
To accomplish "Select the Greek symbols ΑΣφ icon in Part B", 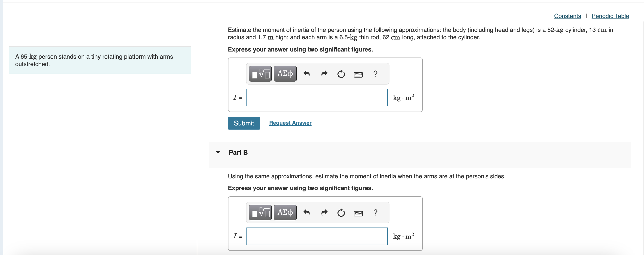I will coord(285,212).
